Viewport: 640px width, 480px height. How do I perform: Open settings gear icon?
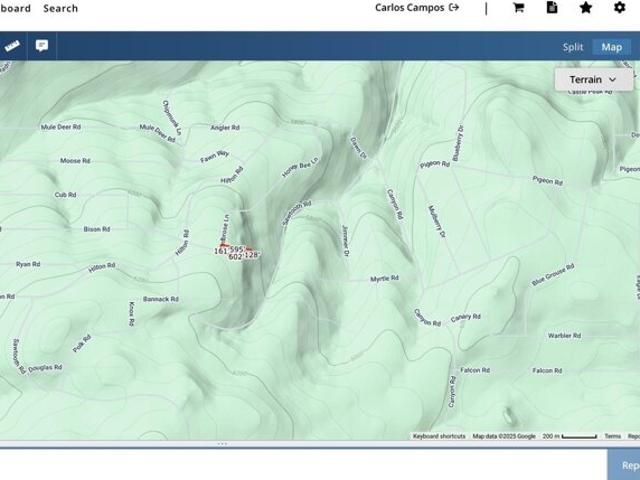[619, 8]
